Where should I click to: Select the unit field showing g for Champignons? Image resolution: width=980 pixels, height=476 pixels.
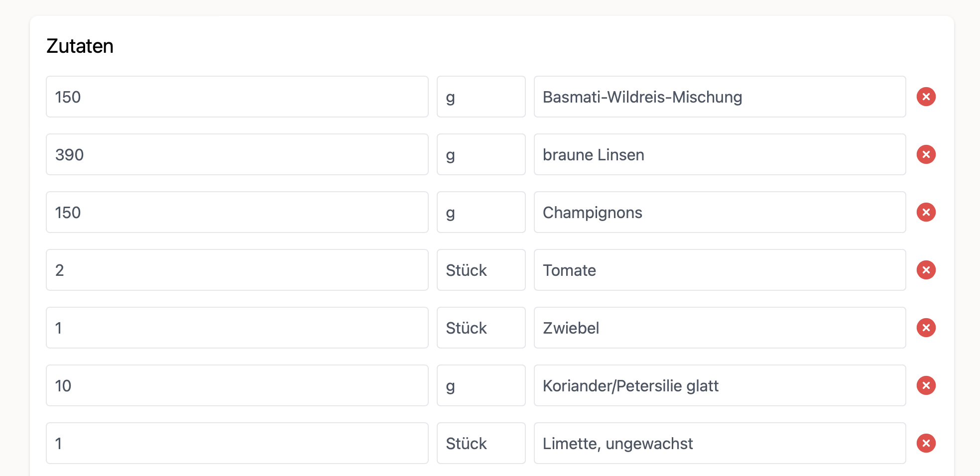(481, 212)
